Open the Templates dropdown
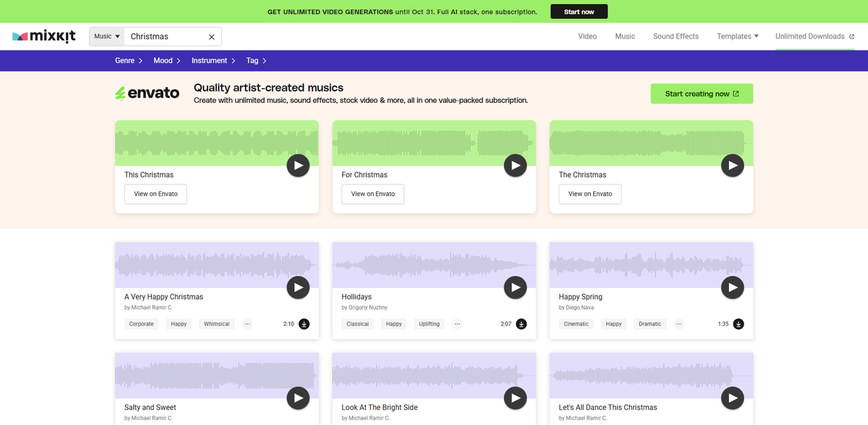The height and width of the screenshot is (425, 868). tap(737, 36)
